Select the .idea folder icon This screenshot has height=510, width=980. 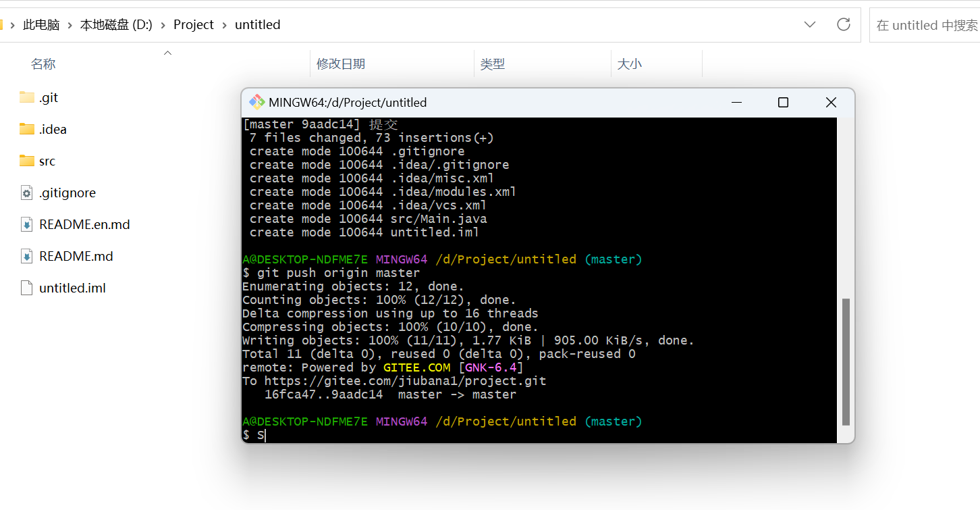tap(27, 129)
